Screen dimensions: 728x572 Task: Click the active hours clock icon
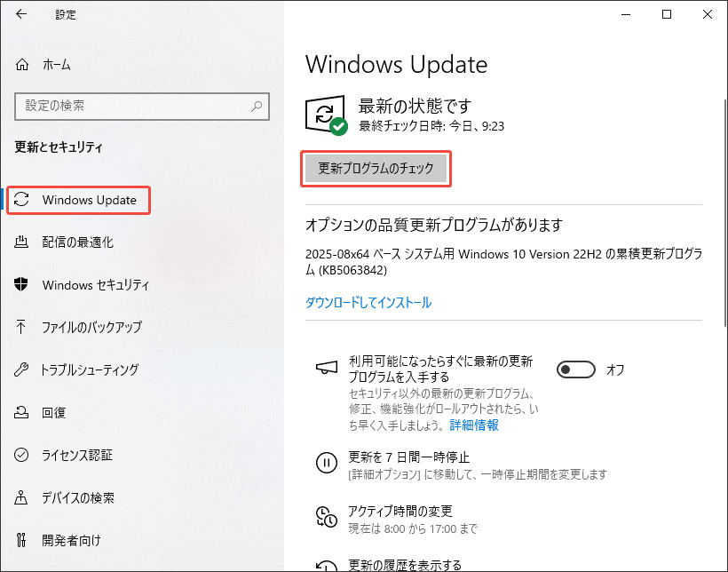point(327,517)
